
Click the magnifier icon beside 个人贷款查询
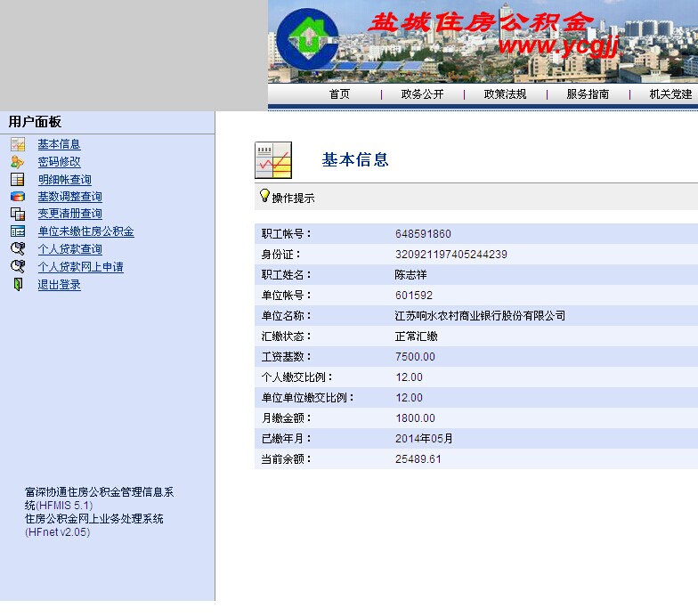[18, 249]
